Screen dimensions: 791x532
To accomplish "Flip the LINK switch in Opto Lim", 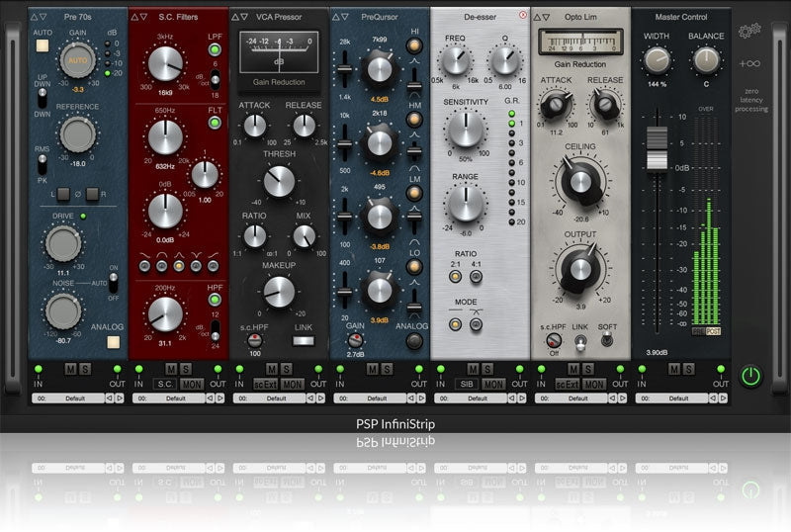I will pyautogui.click(x=580, y=342).
